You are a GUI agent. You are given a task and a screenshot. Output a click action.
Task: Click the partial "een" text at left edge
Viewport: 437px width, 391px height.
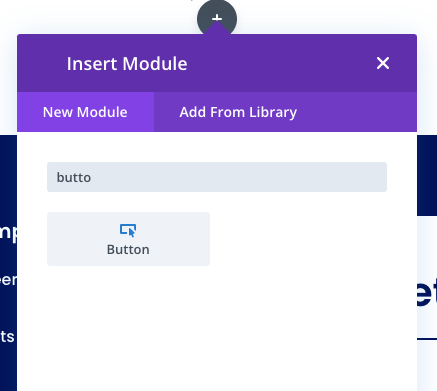pyautogui.click(x=8, y=279)
